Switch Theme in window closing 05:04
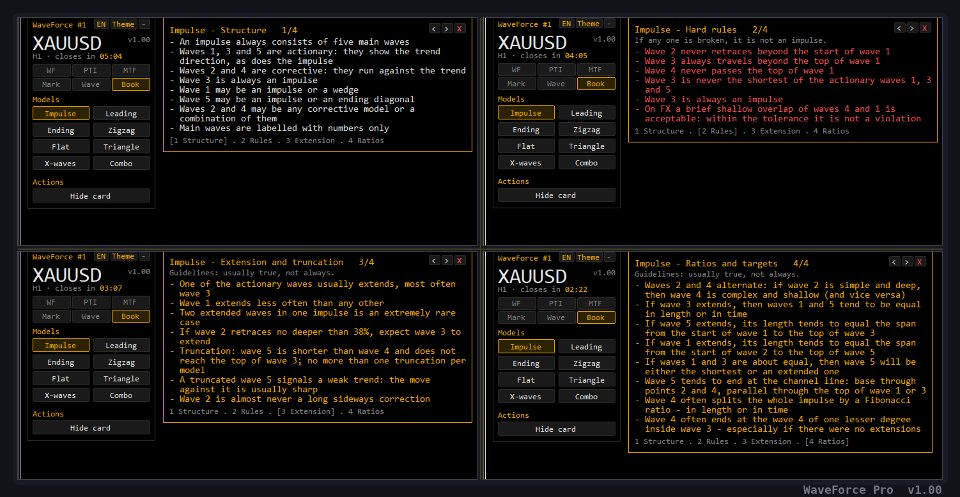The width and height of the screenshot is (960, 497). pyautogui.click(x=123, y=24)
